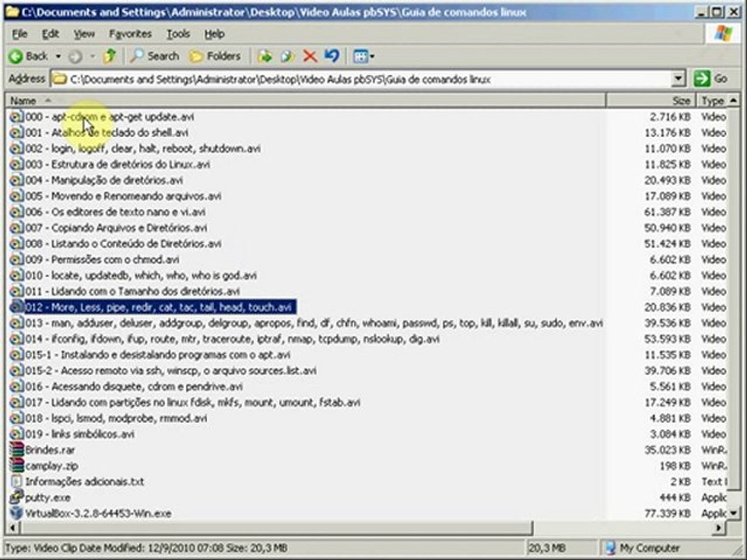Click the 61.387 KB size cell
747x560 pixels.
667,212
